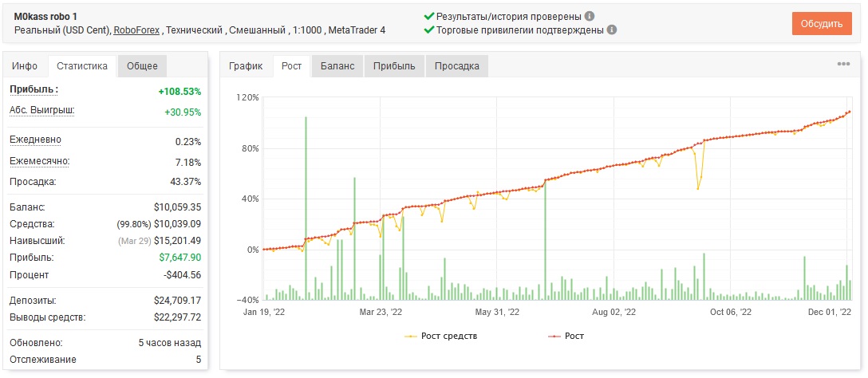Open the Общее tab

pyautogui.click(x=142, y=66)
